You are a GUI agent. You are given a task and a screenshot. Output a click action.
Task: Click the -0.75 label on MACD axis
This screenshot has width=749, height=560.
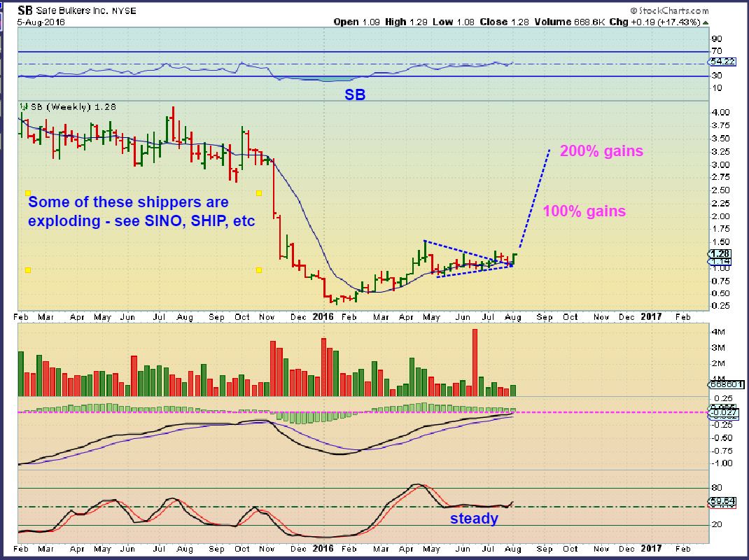[722, 451]
